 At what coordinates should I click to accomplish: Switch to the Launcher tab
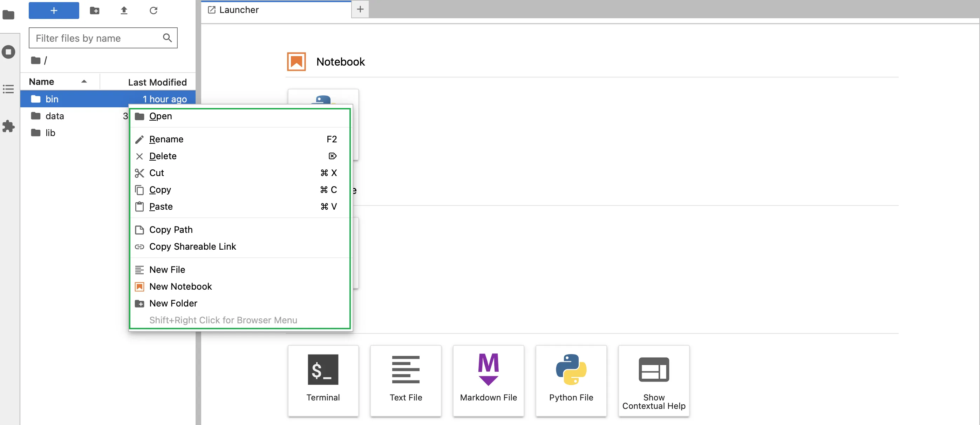(x=277, y=10)
